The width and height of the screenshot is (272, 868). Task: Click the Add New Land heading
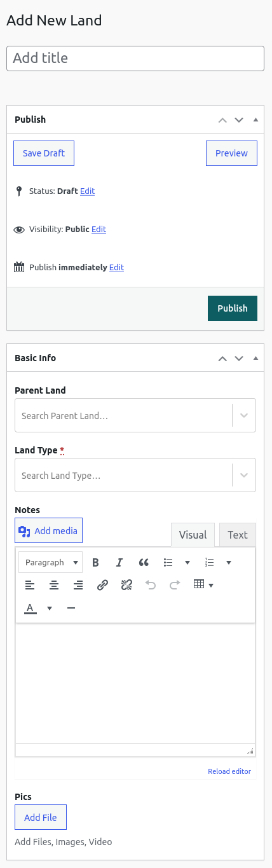54,20
